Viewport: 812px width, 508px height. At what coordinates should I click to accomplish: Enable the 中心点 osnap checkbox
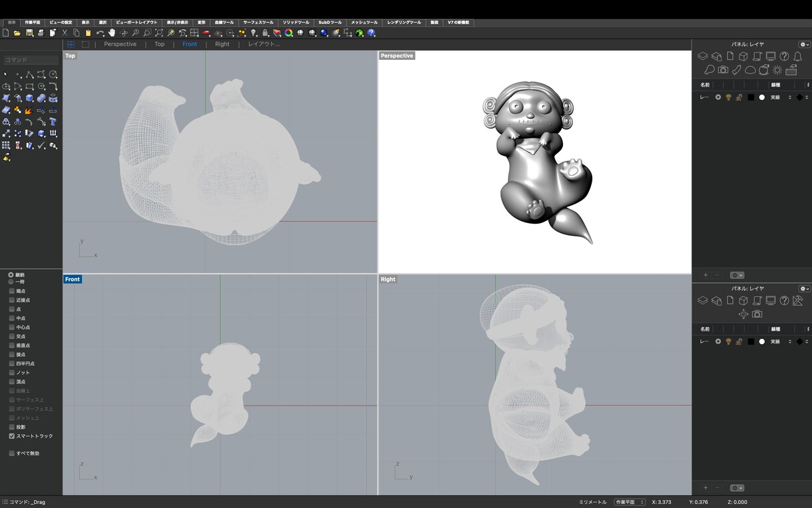tap(11, 328)
